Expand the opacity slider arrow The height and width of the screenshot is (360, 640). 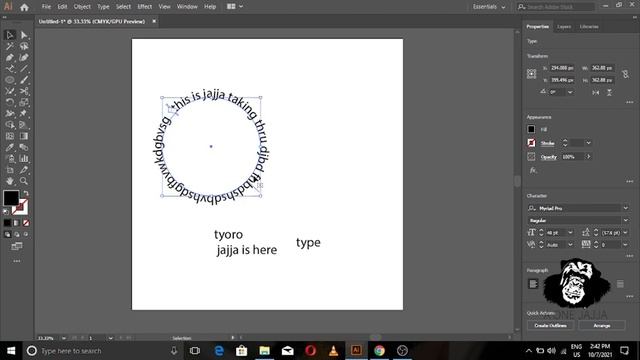[x=588, y=157]
